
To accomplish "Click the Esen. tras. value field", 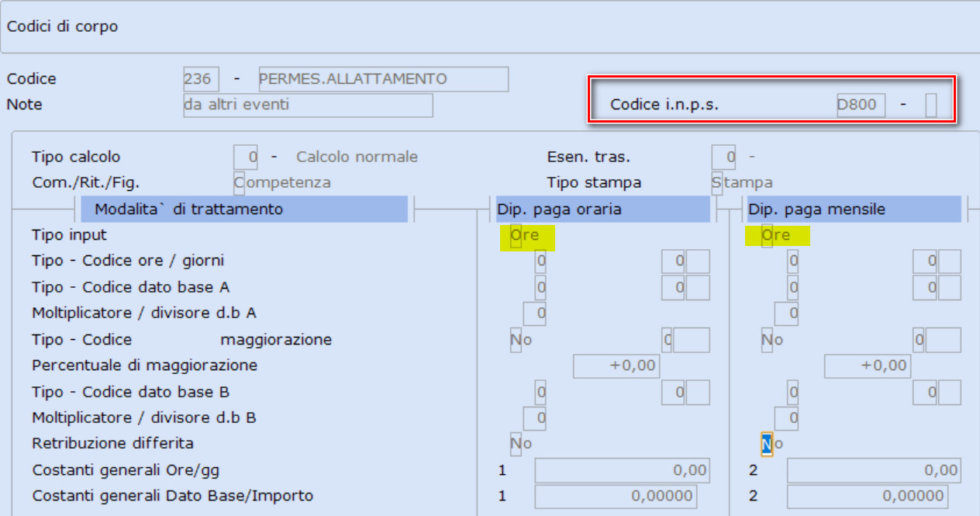I will pyautogui.click(x=724, y=158).
